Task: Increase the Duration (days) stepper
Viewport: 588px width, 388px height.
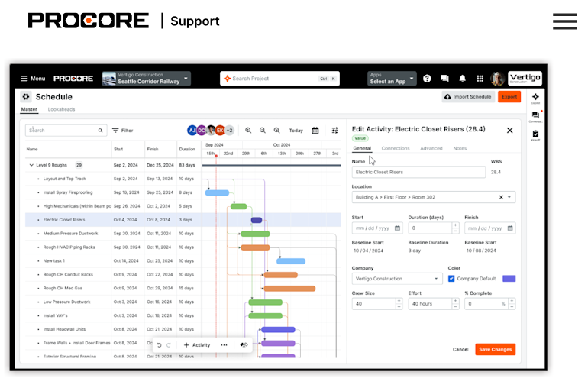Action: (x=455, y=225)
